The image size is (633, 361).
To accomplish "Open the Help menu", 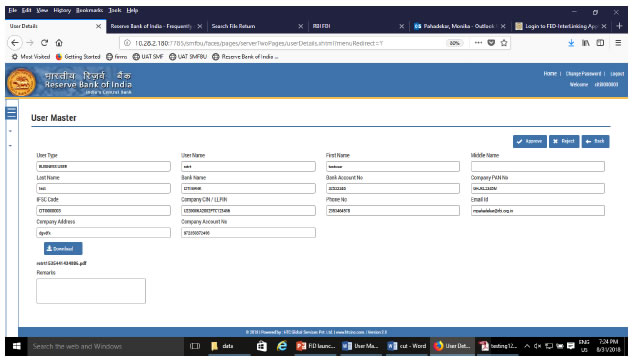I will [132, 10].
